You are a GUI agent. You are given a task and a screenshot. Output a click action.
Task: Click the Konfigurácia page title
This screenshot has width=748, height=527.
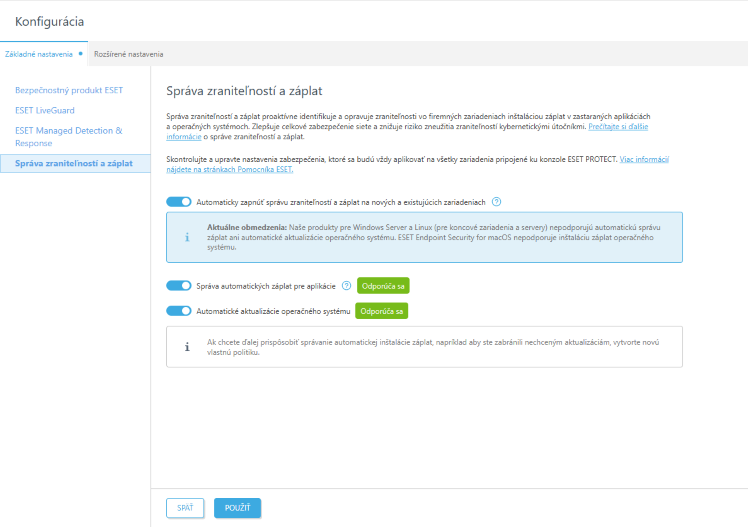point(50,21)
